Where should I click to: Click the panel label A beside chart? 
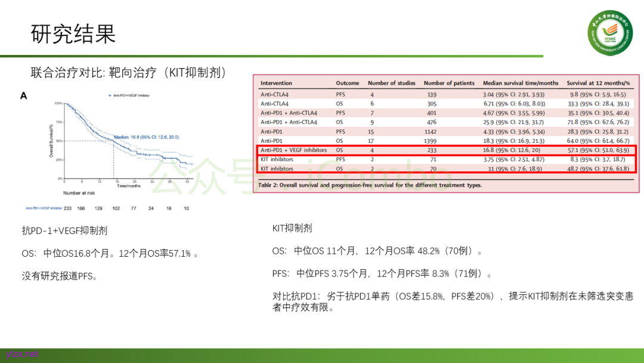point(24,96)
